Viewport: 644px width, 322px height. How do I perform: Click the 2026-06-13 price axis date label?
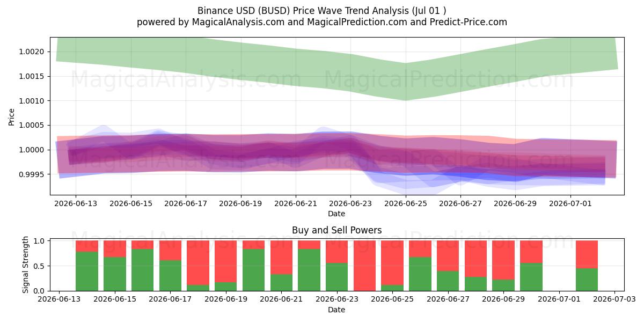tap(76, 204)
